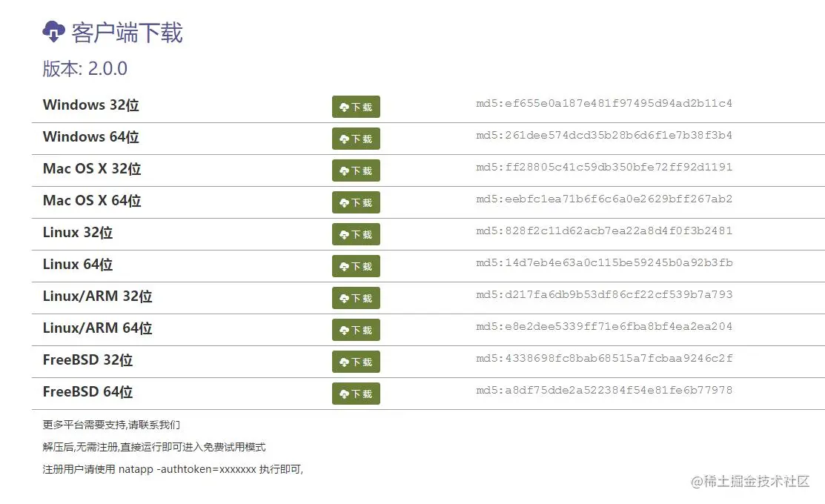The width and height of the screenshot is (825, 504).
Task: Select the Linux 32位 label
Action: [78, 232]
